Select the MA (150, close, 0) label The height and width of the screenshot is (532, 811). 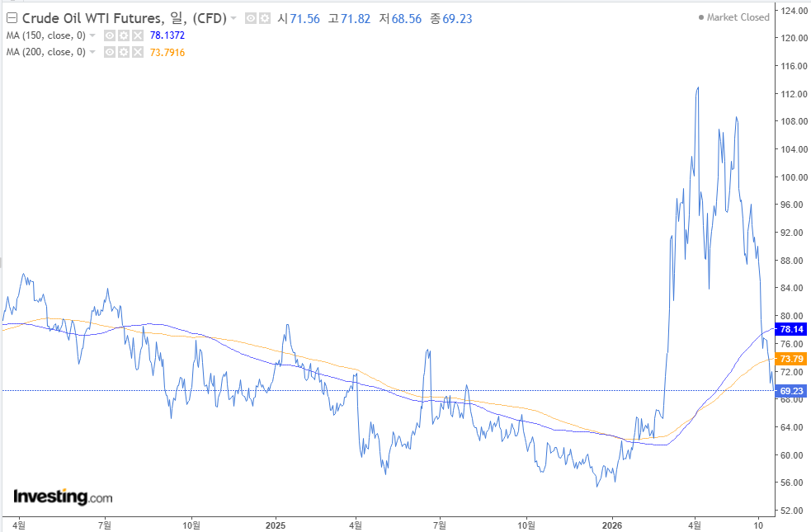(x=46, y=35)
